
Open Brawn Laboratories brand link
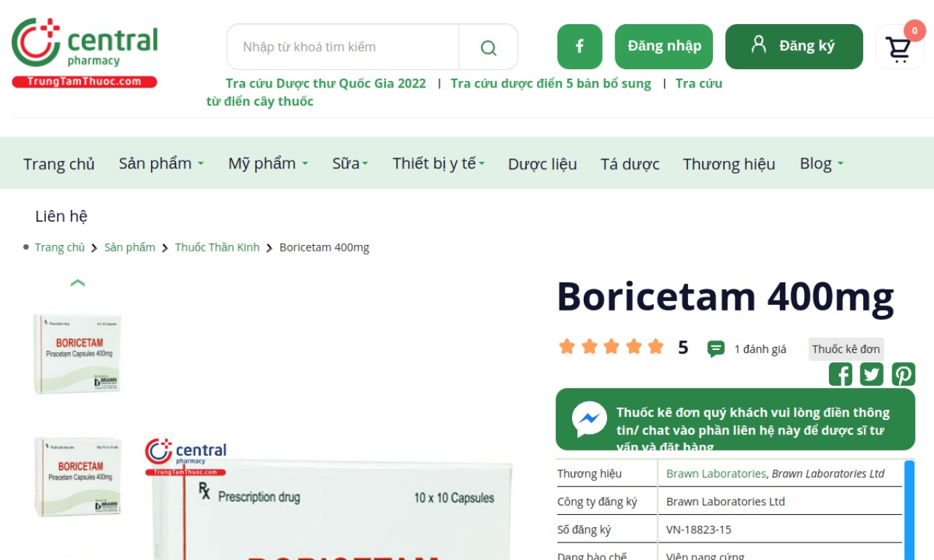(716, 474)
